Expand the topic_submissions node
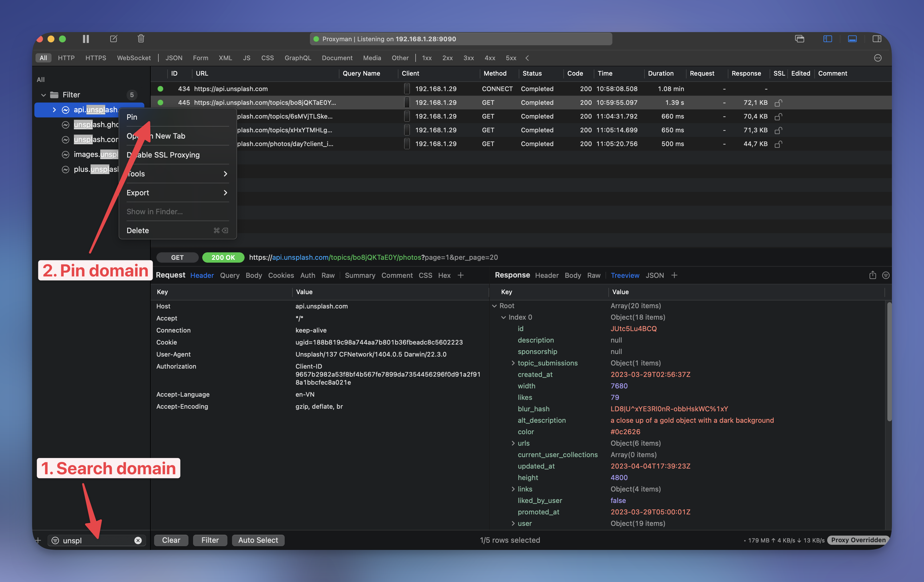 point(513,363)
